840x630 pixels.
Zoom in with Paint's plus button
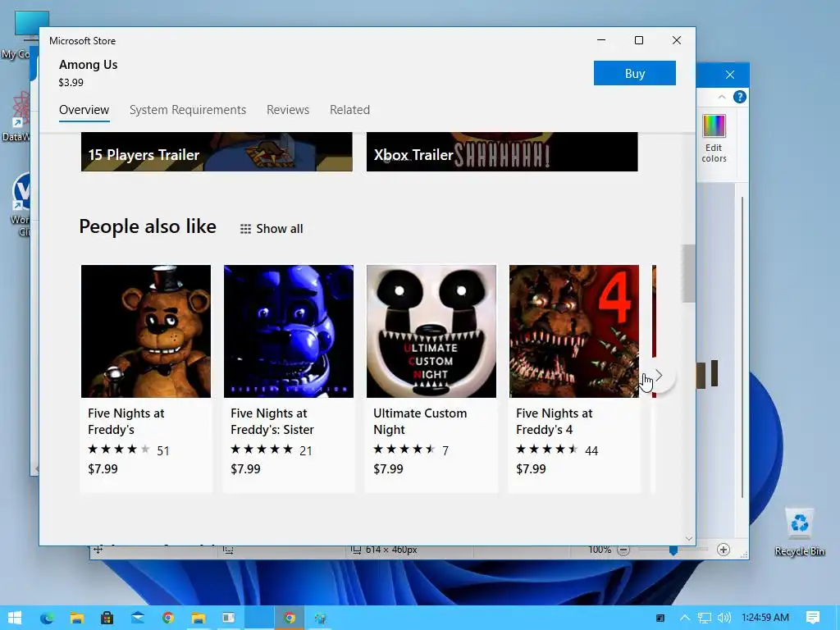(x=724, y=550)
